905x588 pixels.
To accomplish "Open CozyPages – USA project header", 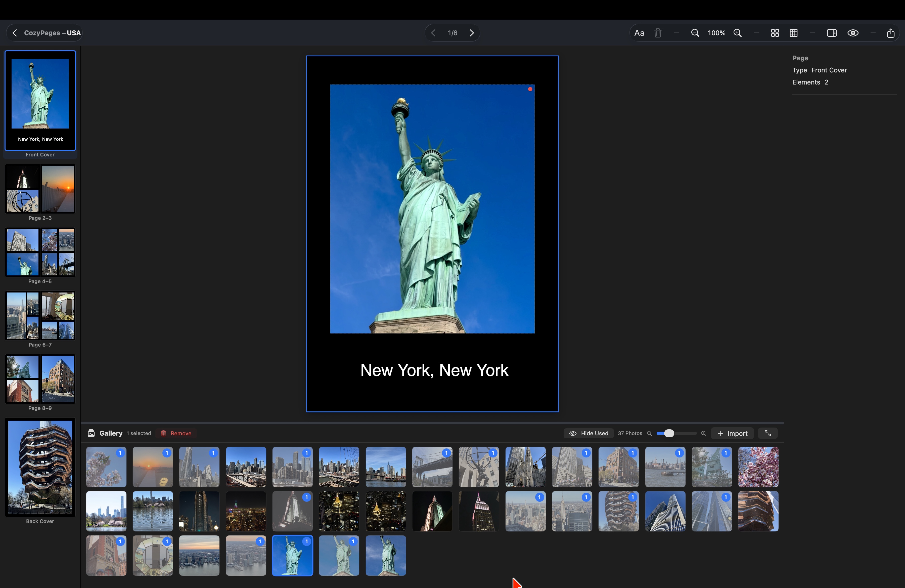I will tap(52, 33).
